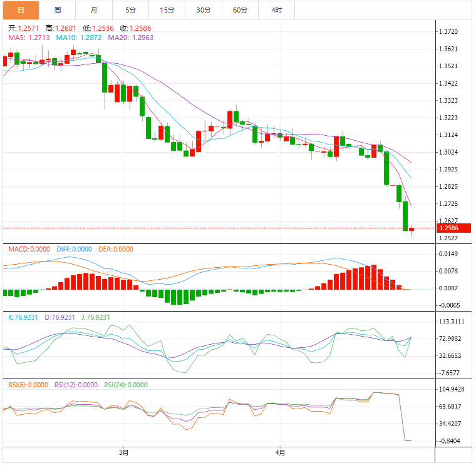Click the MA5: 1.2713 indicator label

tap(29, 38)
